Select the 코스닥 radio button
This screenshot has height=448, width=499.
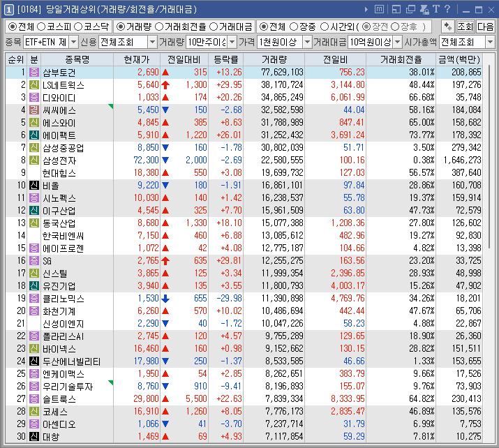pyautogui.click(x=78, y=27)
